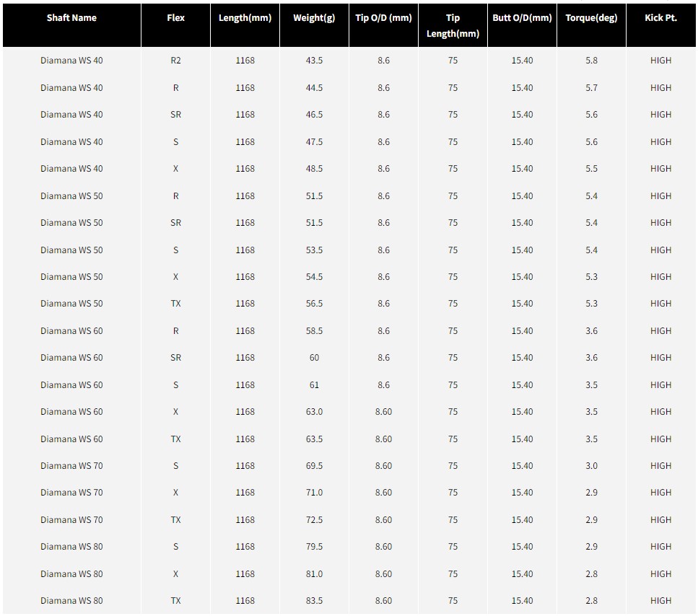Select the 75 tip length in the 71.0 weight row
698x616 pixels.
click(453, 493)
